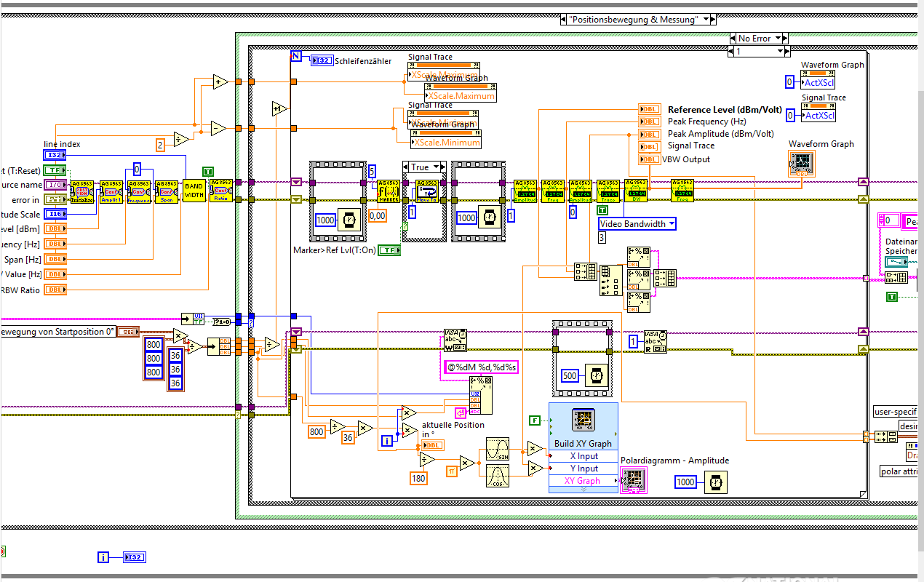Click the "@%dM %d,%d%s" string constant
This screenshot has height=582, width=924.
coord(482,367)
